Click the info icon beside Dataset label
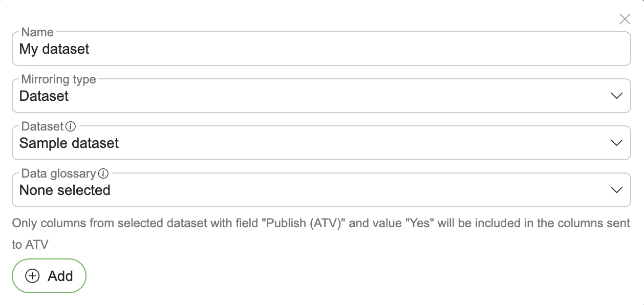 [x=71, y=126]
